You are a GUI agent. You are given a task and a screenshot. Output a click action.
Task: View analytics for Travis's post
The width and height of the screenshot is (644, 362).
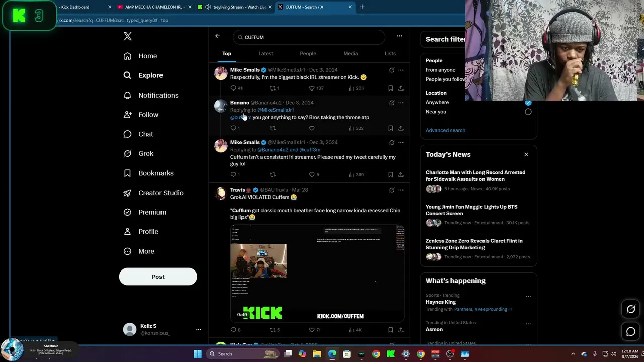click(355, 330)
